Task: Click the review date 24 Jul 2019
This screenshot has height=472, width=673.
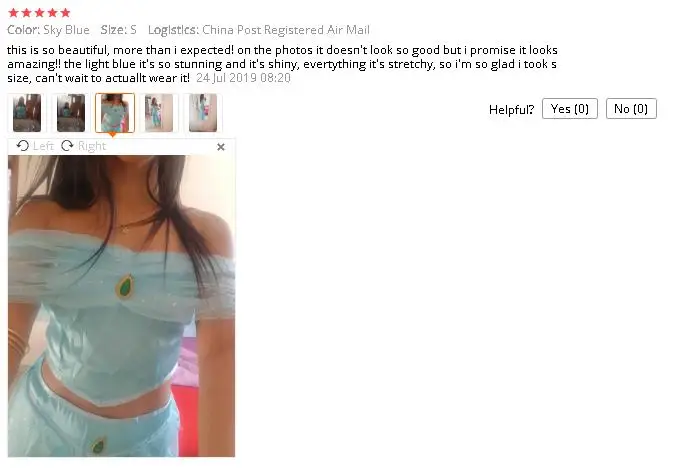Action: tap(243, 78)
